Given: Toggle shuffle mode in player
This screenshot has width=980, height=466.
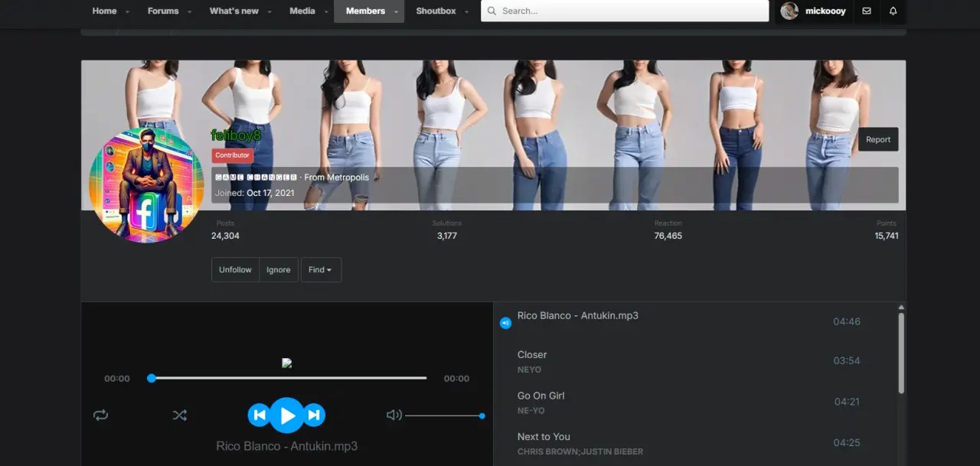Looking at the screenshot, I should pos(179,415).
